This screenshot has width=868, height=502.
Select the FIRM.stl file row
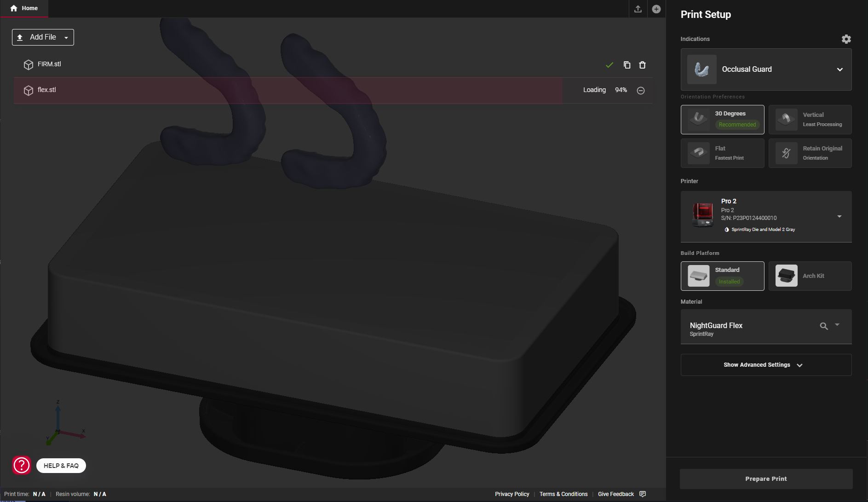333,64
